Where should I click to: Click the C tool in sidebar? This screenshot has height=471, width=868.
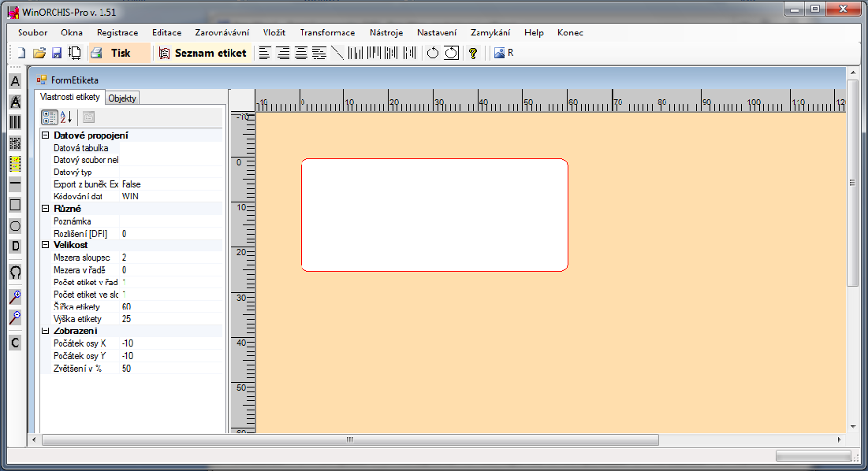pyautogui.click(x=16, y=343)
